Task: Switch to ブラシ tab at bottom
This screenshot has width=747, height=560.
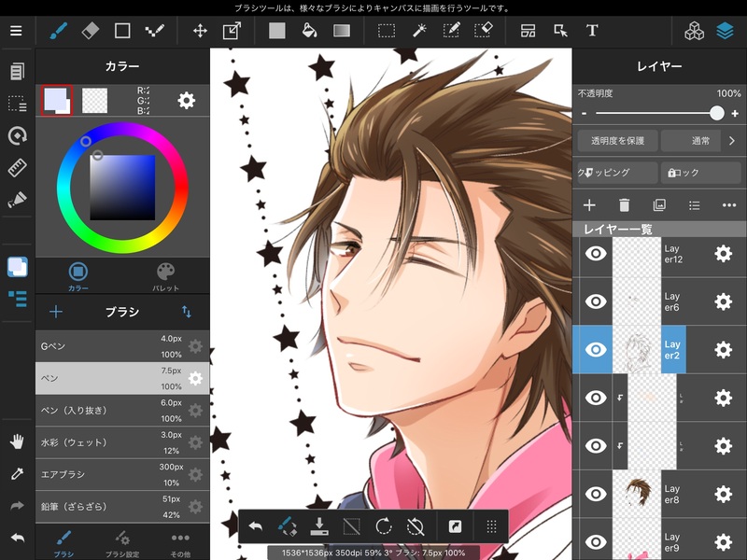Action: coord(63,544)
